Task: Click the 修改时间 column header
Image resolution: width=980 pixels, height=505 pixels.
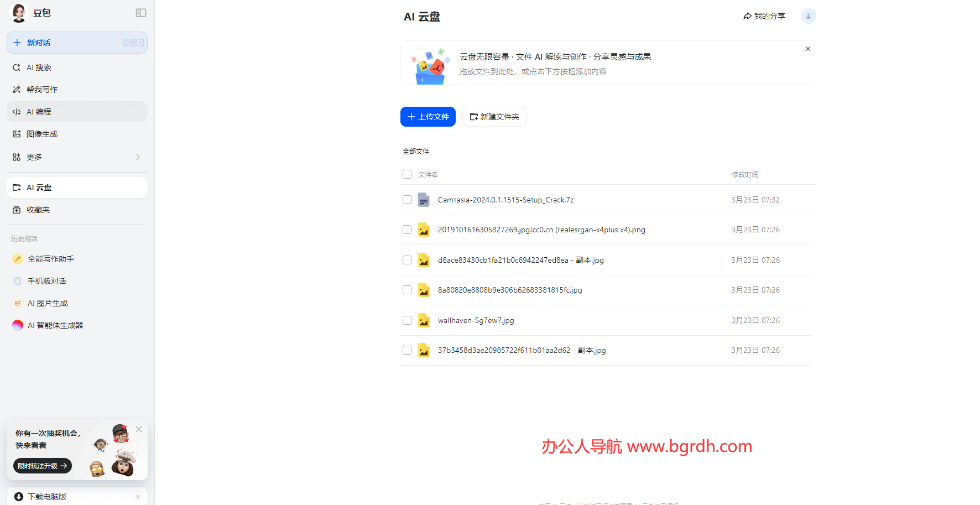Action: pos(745,174)
